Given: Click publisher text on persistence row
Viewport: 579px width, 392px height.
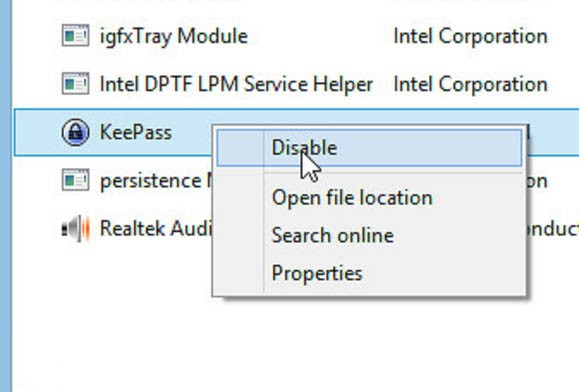Looking at the screenshot, I should coord(537,181).
